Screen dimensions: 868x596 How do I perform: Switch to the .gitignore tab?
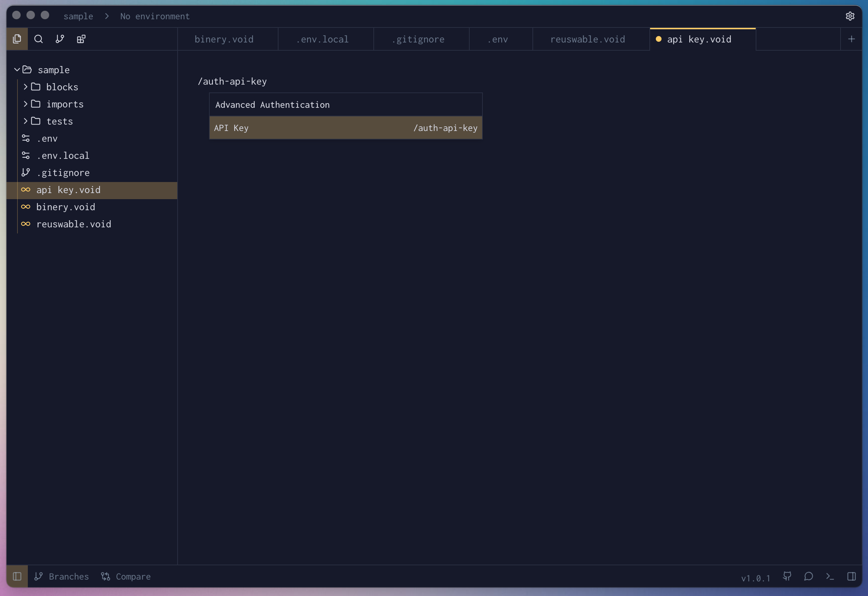coord(418,39)
